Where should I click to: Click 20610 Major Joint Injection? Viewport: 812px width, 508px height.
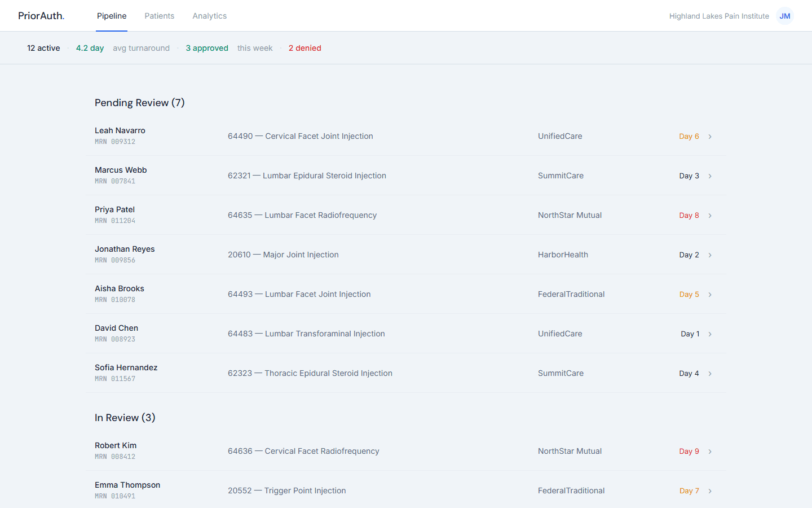283,255
